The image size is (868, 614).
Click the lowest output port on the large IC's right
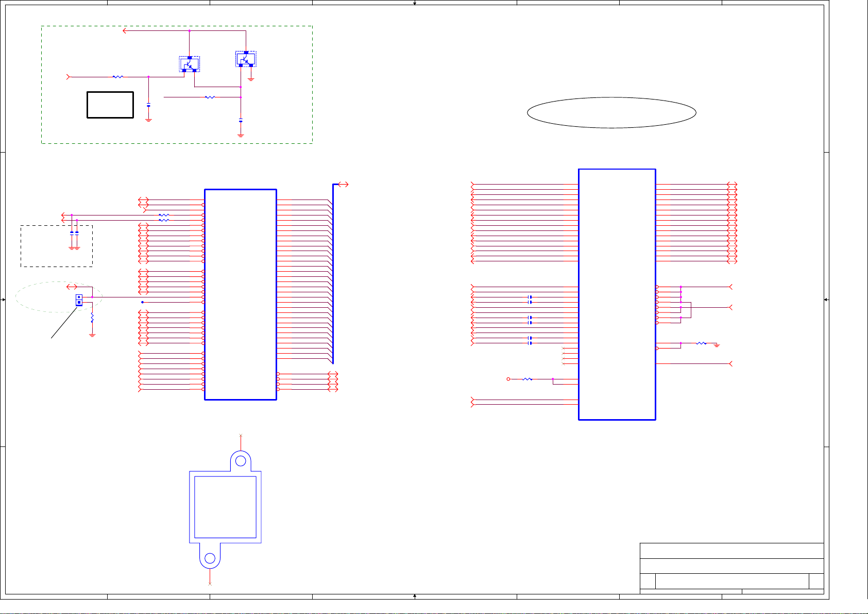coord(730,363)
